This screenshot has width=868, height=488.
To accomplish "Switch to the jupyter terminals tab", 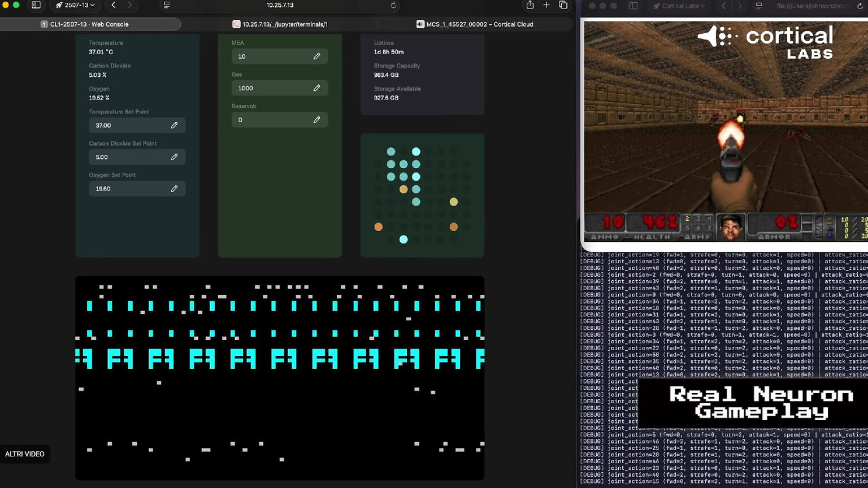I will click(280, 24).
